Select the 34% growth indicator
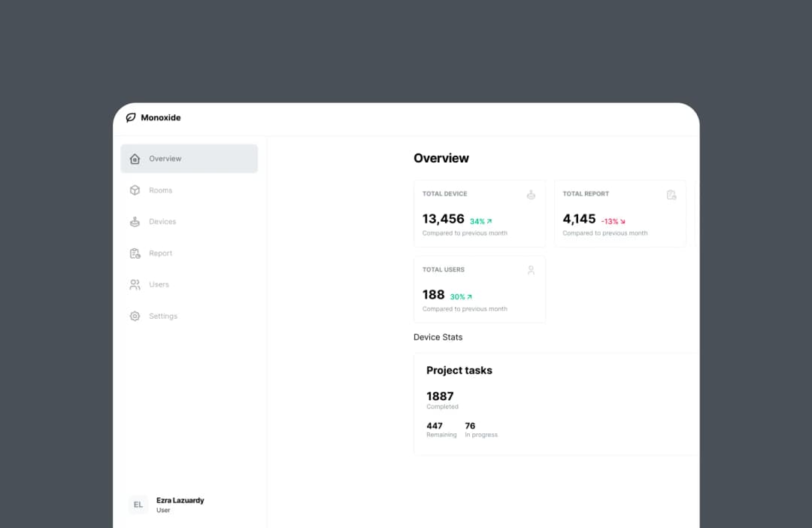The height and width of the screenshot is (528, 812). point(481,220)
